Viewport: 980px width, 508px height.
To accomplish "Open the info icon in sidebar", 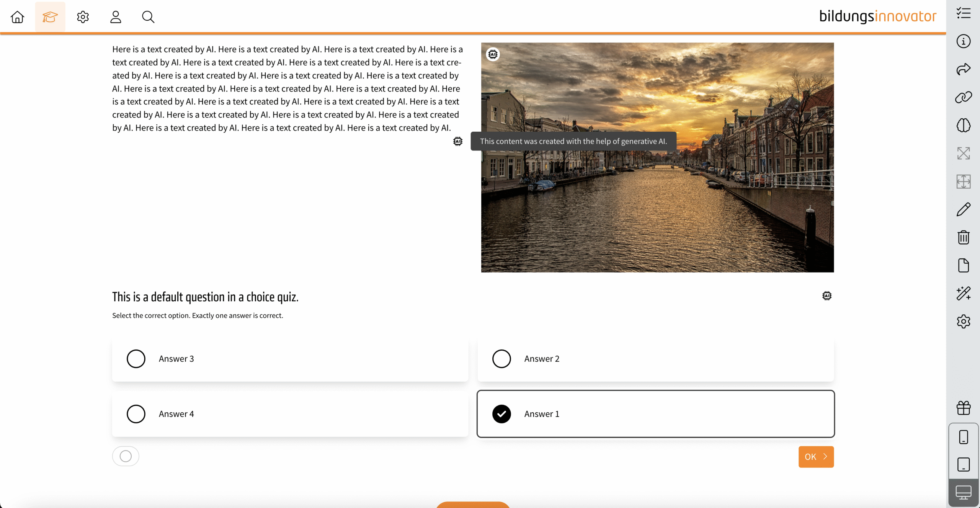I will tap(963, 41).
